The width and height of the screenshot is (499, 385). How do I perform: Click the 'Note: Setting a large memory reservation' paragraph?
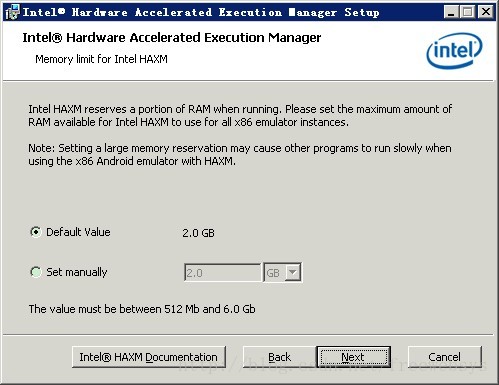coord(240,154)
